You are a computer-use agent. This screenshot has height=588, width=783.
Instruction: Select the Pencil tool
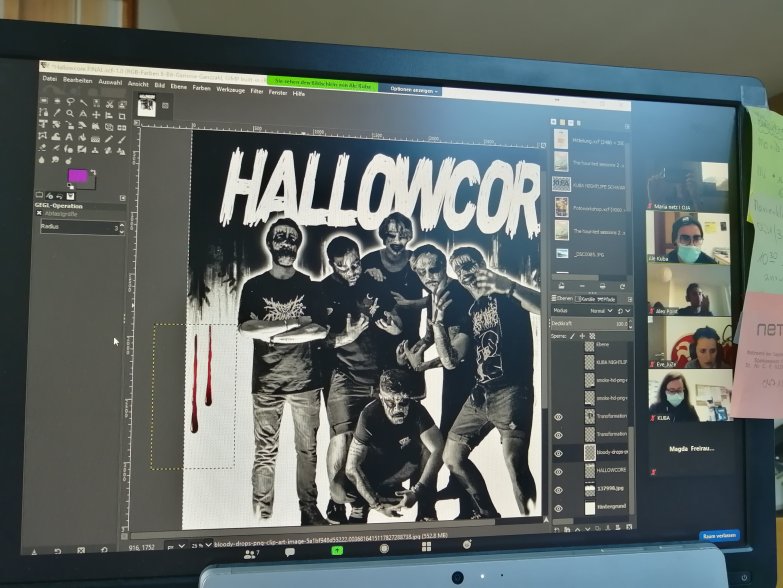pos(109,139)
